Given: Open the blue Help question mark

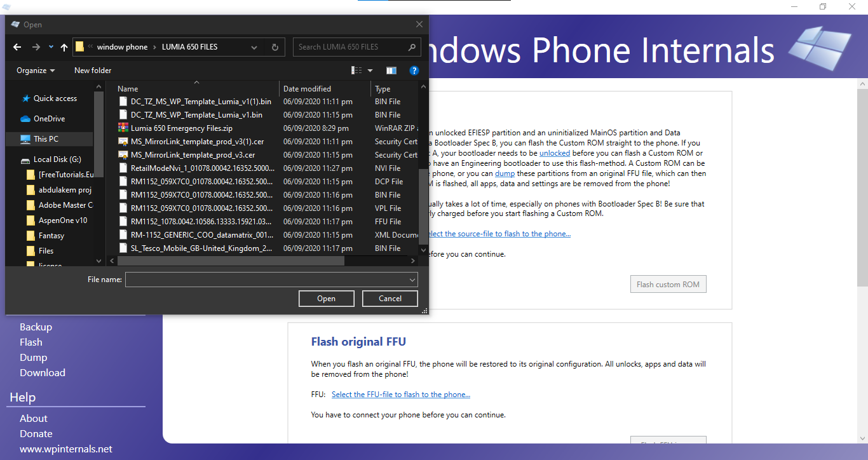Looking at the screenshot, I should pos(414,70).
